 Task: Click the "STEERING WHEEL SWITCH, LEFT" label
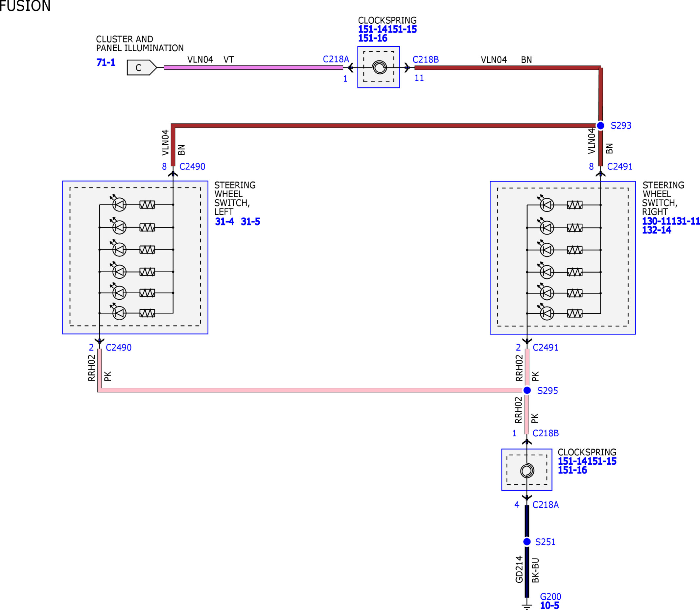[235, 198]
